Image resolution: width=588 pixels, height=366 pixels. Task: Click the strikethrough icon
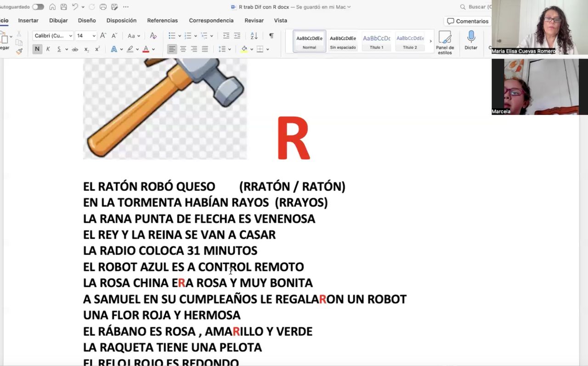pos(75,49)
